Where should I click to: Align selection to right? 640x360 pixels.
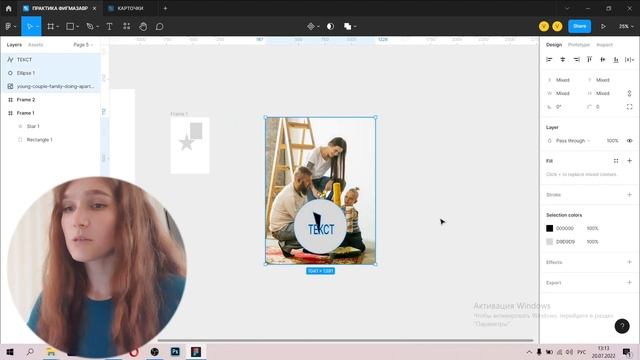[576, 60]
